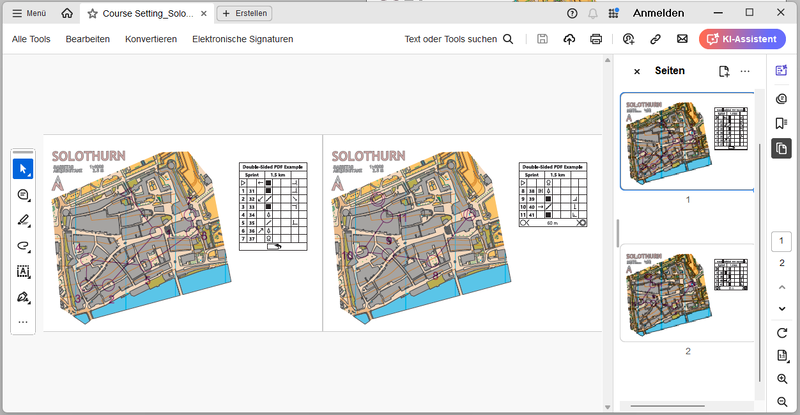Select page 1 thumbnail
This screenshot has height=415, width=800.
click(x=687, y=141)
